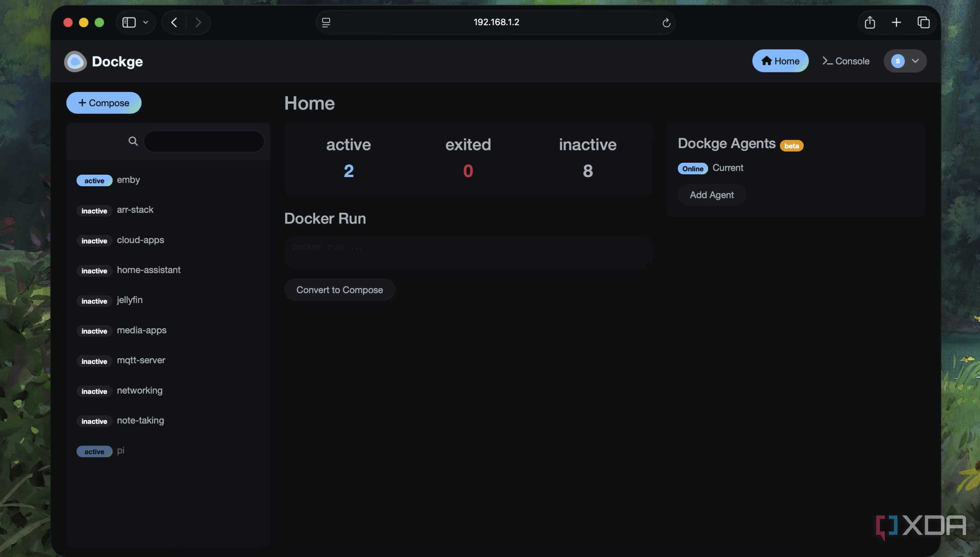Click the Docker Run heading
Image resolution: width=980 pixels, height=557 pixels.
coord(325,218)
